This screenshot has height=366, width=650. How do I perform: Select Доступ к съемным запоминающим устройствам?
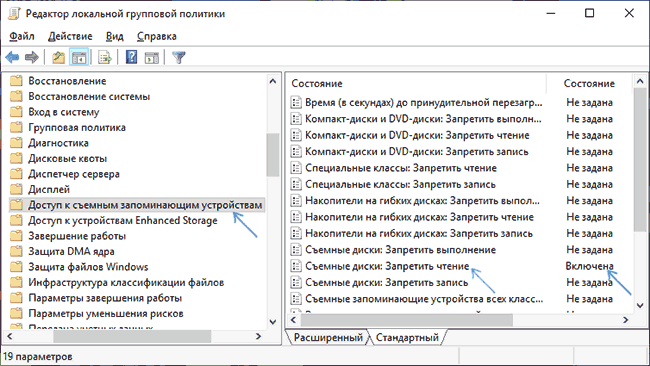click(x=145, y=205)
